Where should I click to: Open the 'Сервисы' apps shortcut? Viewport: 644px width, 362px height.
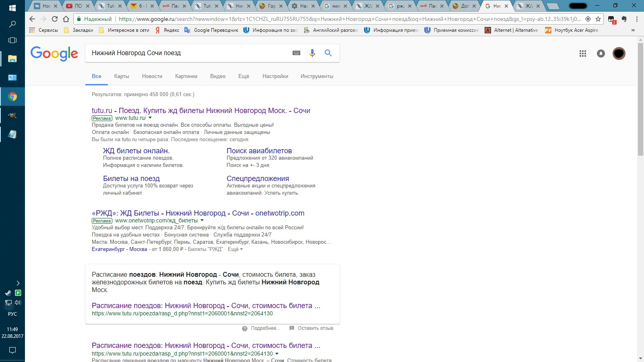point(44,30)
